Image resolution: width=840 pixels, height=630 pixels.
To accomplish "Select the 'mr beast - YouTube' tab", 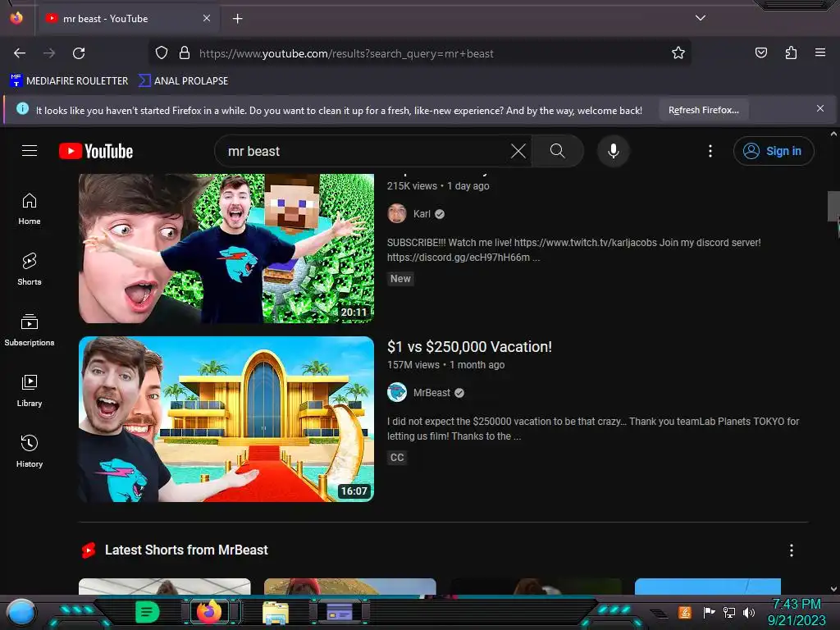I will click(127, 19).
